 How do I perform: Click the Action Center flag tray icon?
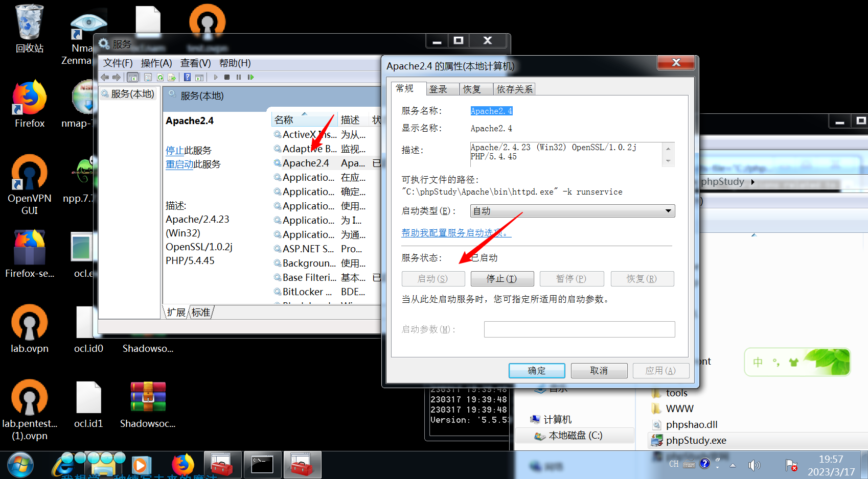point(791,465)
